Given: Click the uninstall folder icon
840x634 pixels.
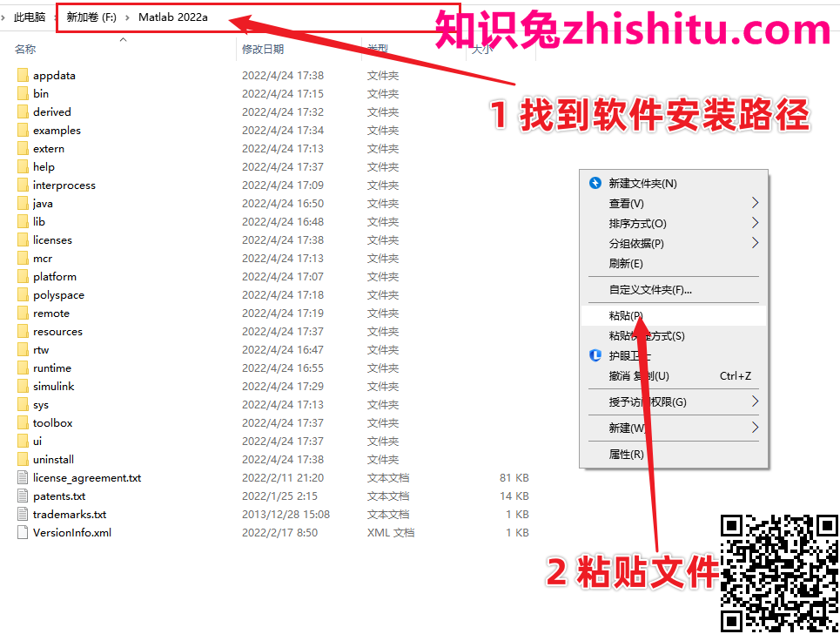Looking at the screenshot, I should (x=23, y=459).
